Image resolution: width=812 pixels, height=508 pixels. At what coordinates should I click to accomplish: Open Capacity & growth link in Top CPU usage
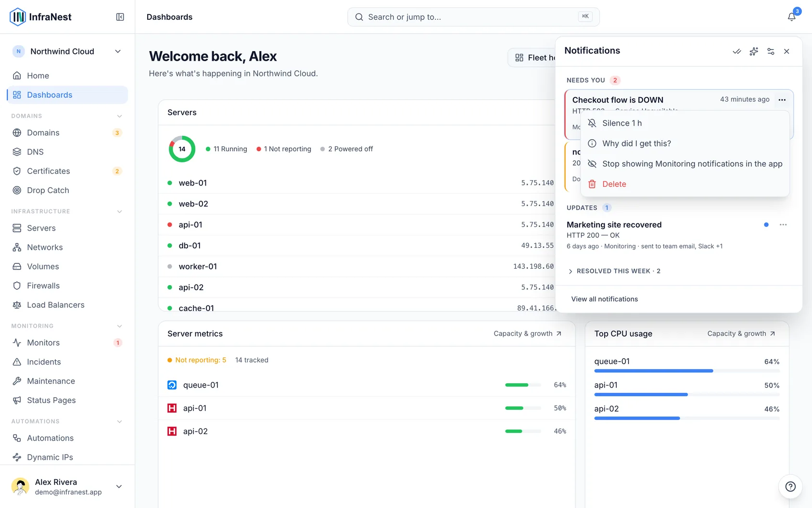741,334
